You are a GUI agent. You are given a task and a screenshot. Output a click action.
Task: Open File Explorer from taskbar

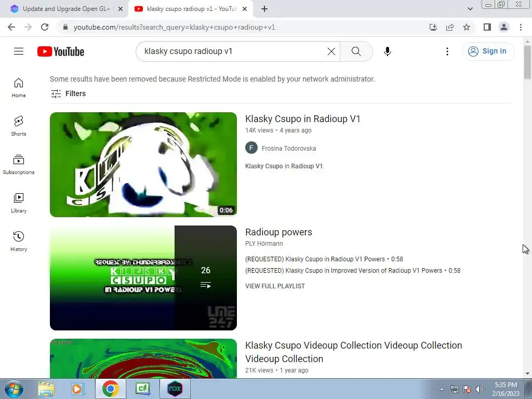pos(46,389)
